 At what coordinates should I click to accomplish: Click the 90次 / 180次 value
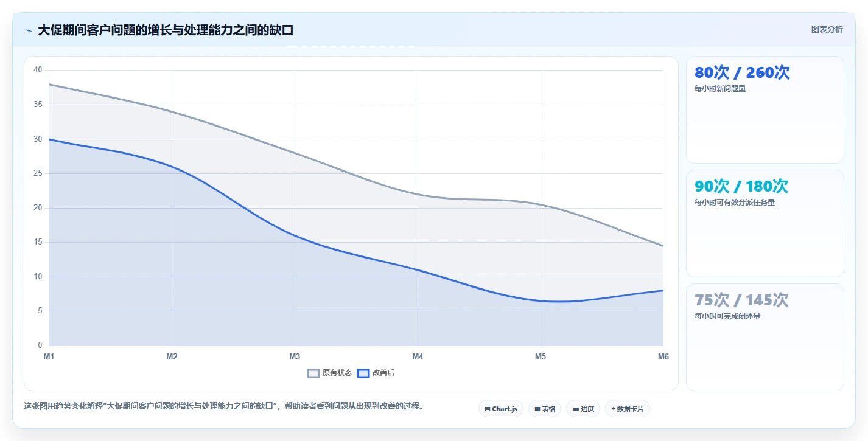pyautogui.click(x=741, y=186)
